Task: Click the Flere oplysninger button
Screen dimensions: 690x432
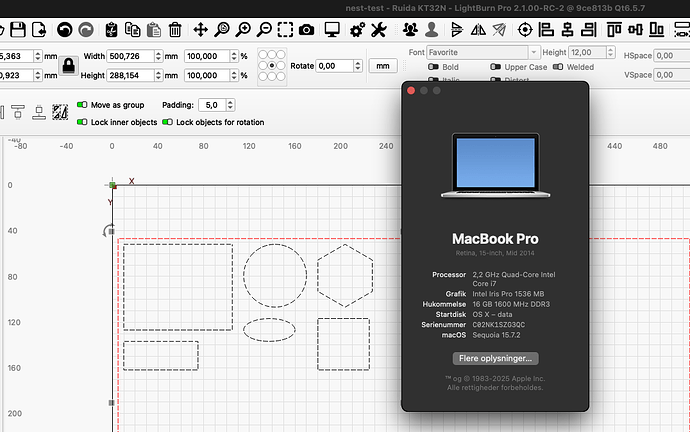Action: (496, 358)
